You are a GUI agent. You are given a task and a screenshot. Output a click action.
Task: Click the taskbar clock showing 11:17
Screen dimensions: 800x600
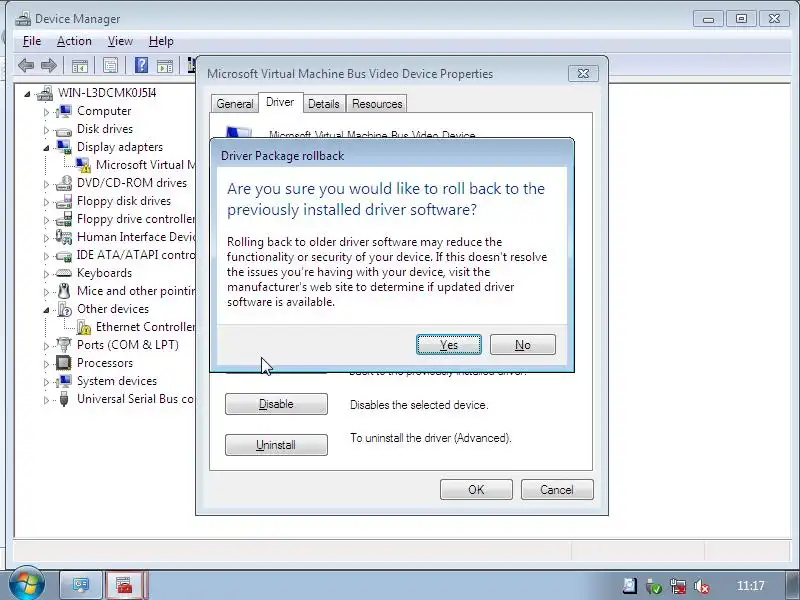(x=751, y=586)
